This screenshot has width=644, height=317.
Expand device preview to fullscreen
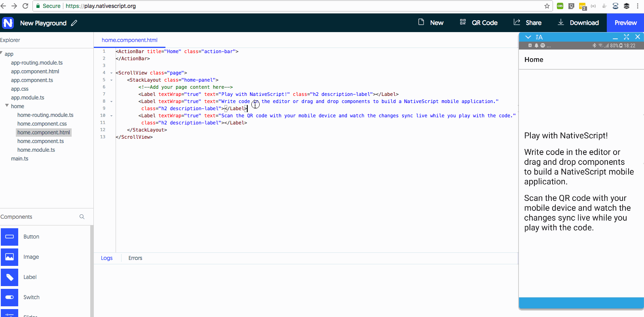coord(626,37)
